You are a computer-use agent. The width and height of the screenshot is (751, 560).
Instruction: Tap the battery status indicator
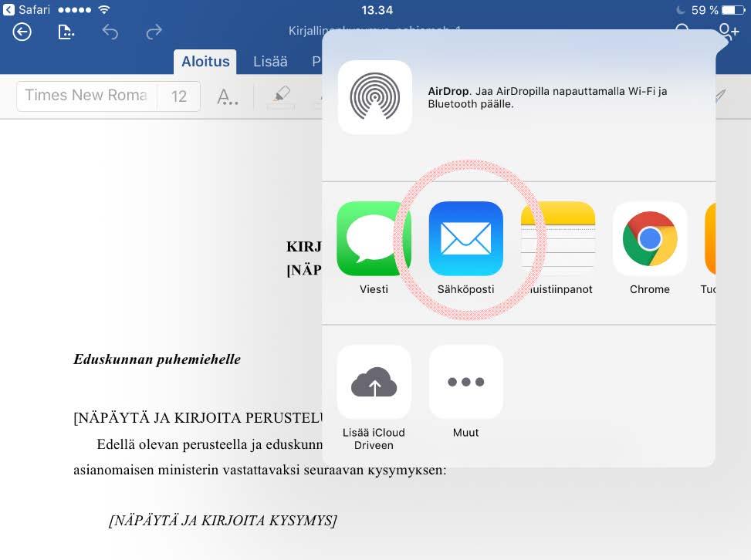tap(733, 9)
